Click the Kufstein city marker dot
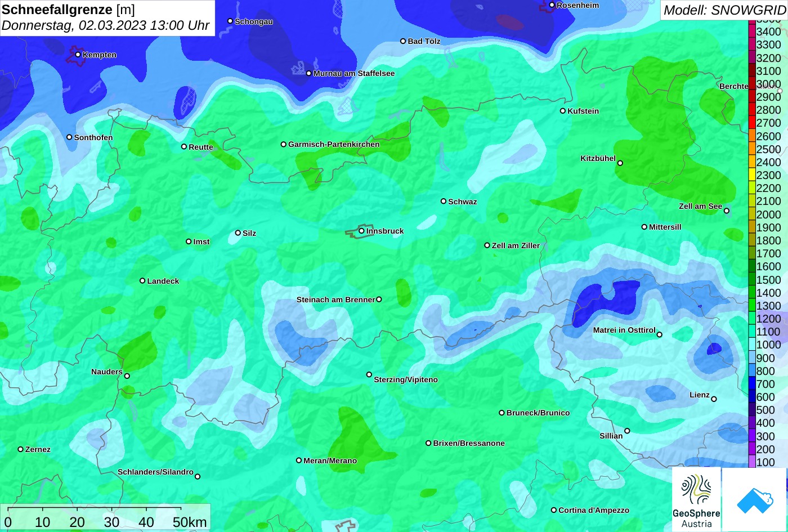This screenshot has height=532, width=788. tap(563, 111)
